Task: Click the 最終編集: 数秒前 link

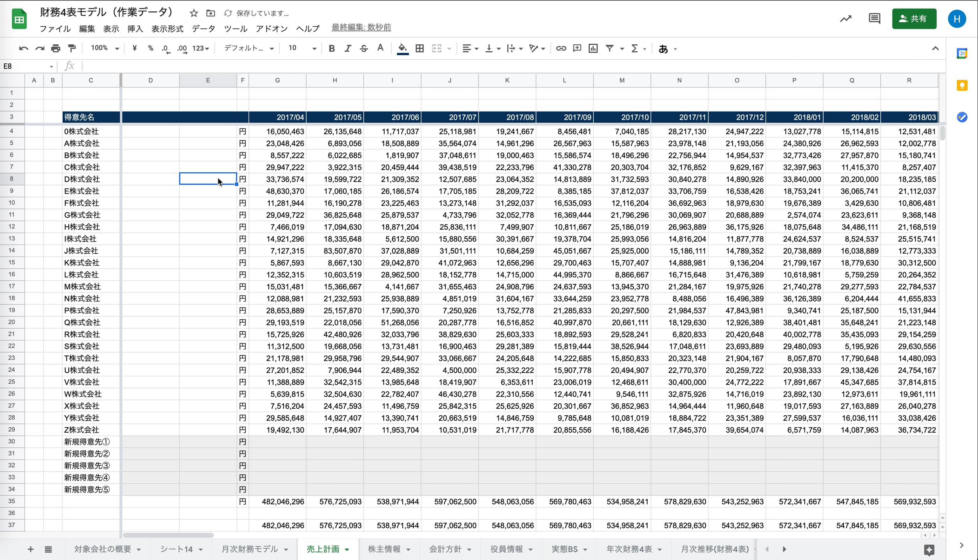Action: point(361,27)
